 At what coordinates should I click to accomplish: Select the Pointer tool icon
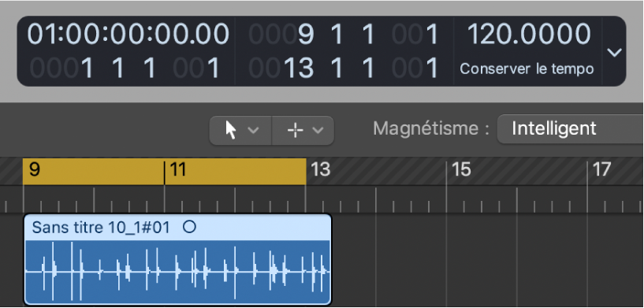click(231, 131)
